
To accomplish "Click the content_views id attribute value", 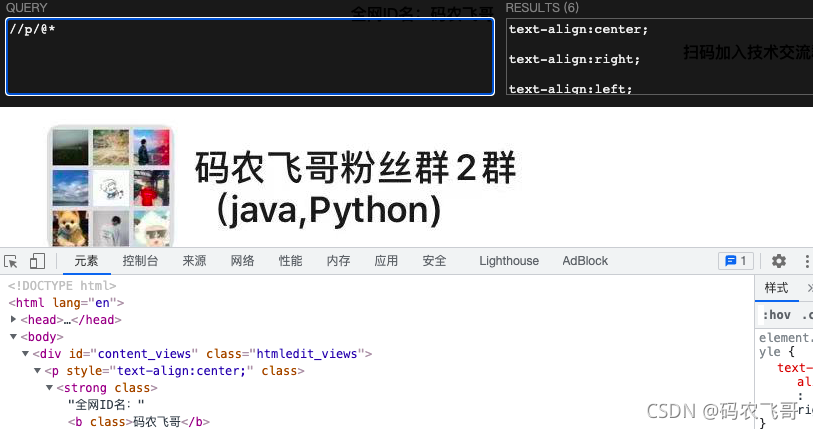I will [144, 354].
